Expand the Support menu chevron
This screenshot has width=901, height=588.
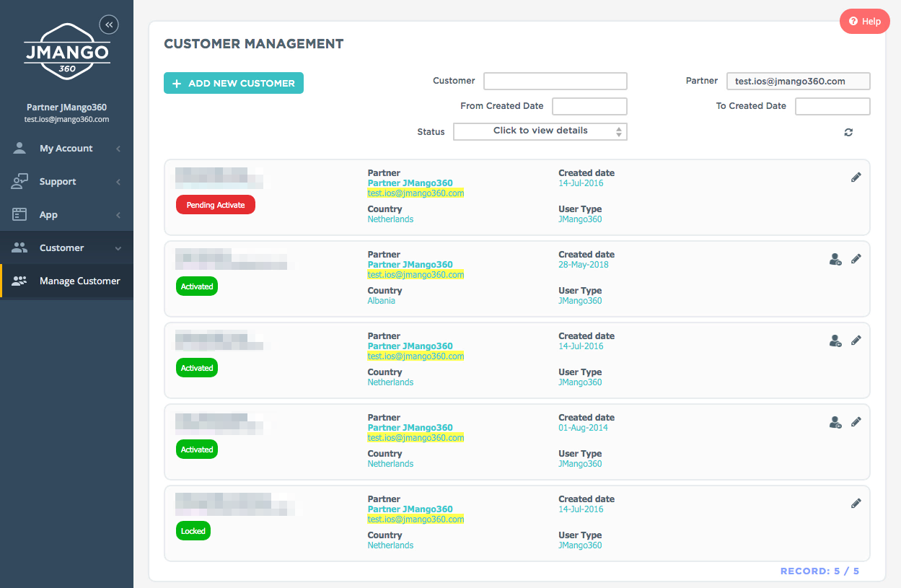(x=118, y=182)
